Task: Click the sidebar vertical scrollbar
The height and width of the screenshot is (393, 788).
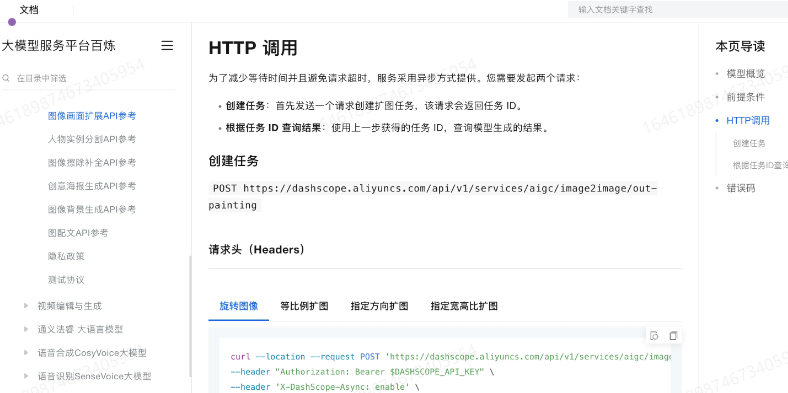Action: pyautogui.click(x=190, y=317)
